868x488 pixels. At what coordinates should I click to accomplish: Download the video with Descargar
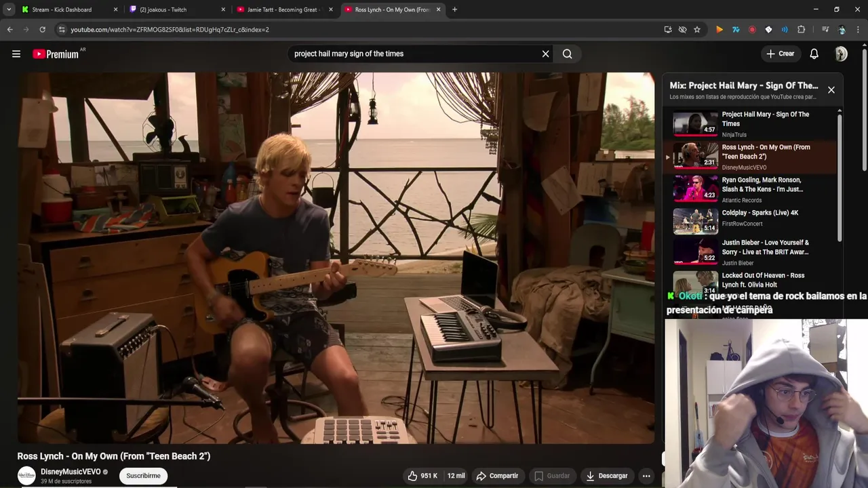607,476
